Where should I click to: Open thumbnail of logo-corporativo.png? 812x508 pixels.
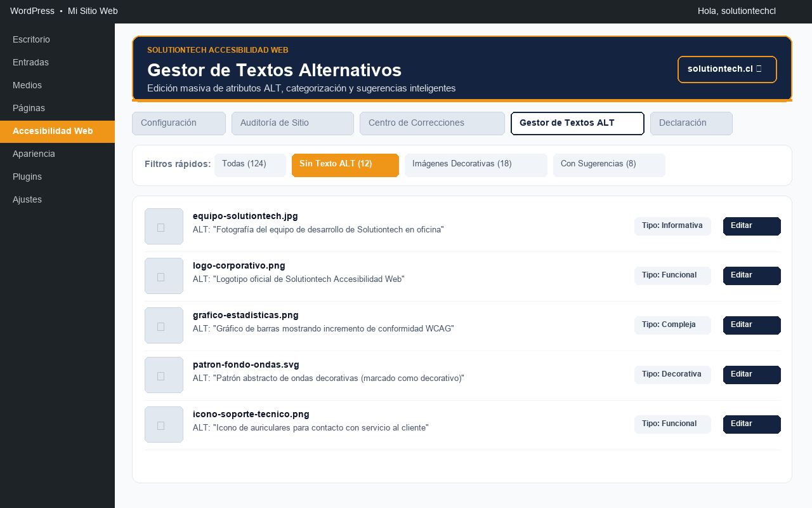(x=164, y=276)
